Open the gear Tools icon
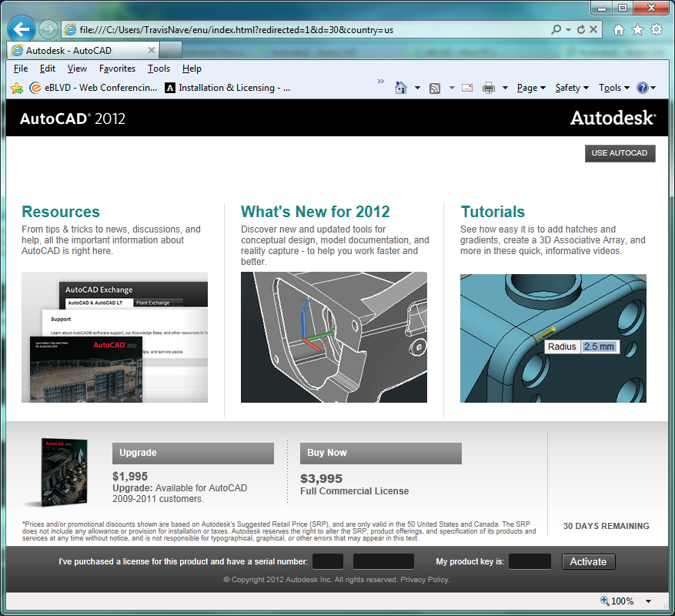Screen dimensions: 675x616 click(657, 30)
